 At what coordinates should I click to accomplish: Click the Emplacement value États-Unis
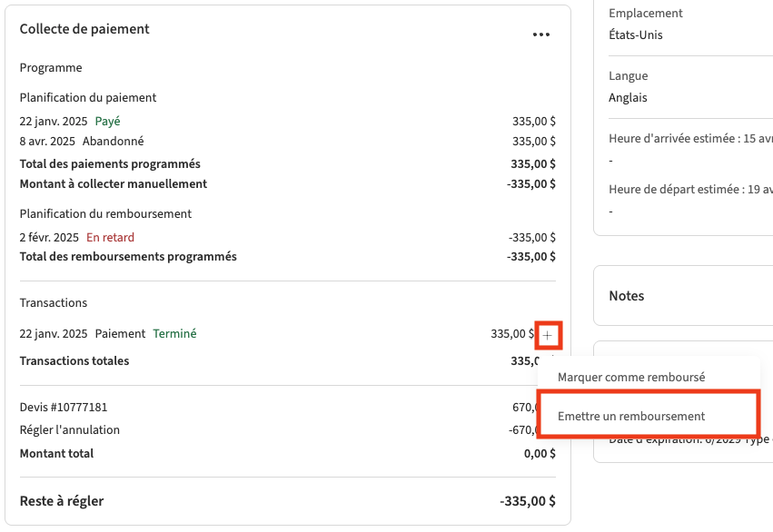click(x=635, y=35)
